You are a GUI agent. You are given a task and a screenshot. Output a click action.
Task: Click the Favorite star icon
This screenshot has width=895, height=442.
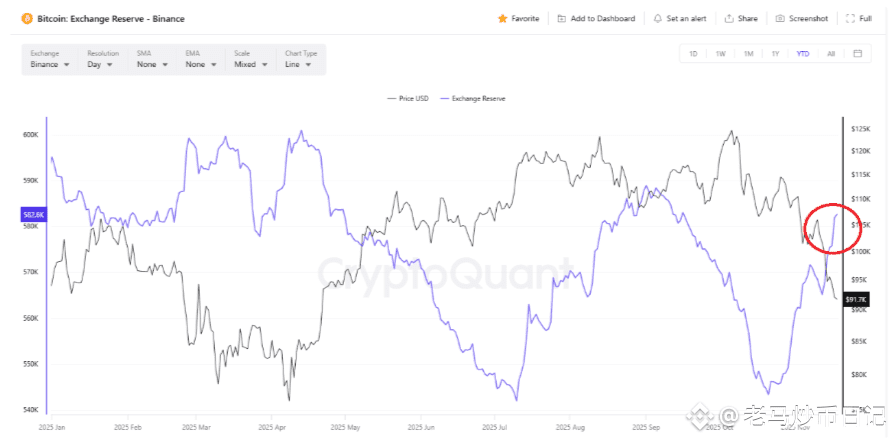tap(503, 18)
